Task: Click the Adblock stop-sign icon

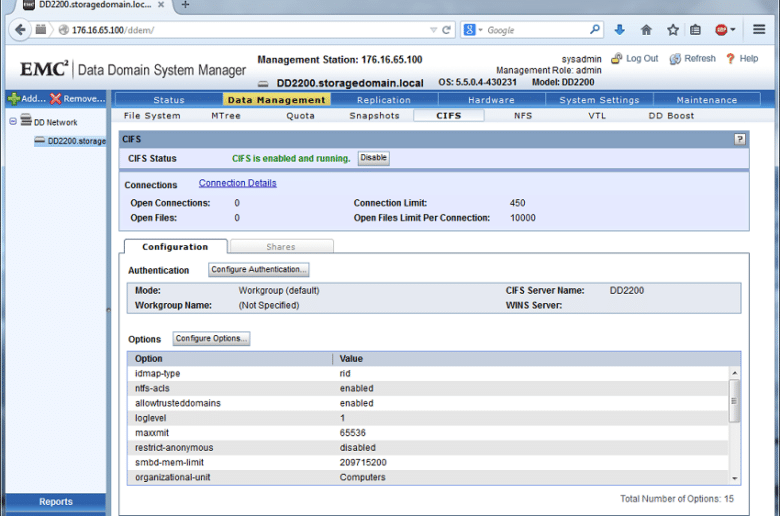Action: pos(721,30)
